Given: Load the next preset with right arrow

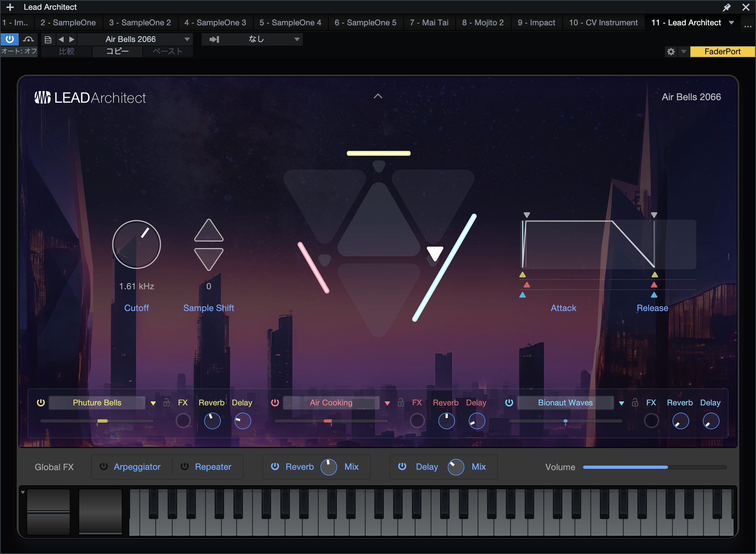Looking at the screenshot, I should (72, 39).
